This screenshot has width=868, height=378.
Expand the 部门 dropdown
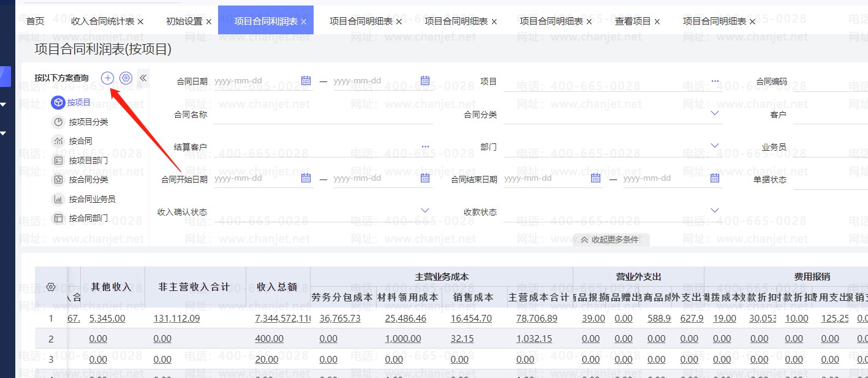point(715,146)
